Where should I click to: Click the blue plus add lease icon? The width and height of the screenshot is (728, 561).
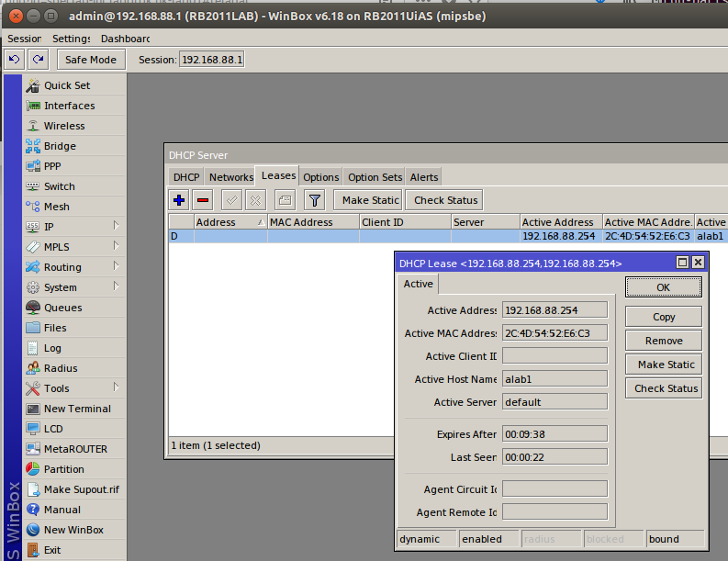click(x=179, y=200)
